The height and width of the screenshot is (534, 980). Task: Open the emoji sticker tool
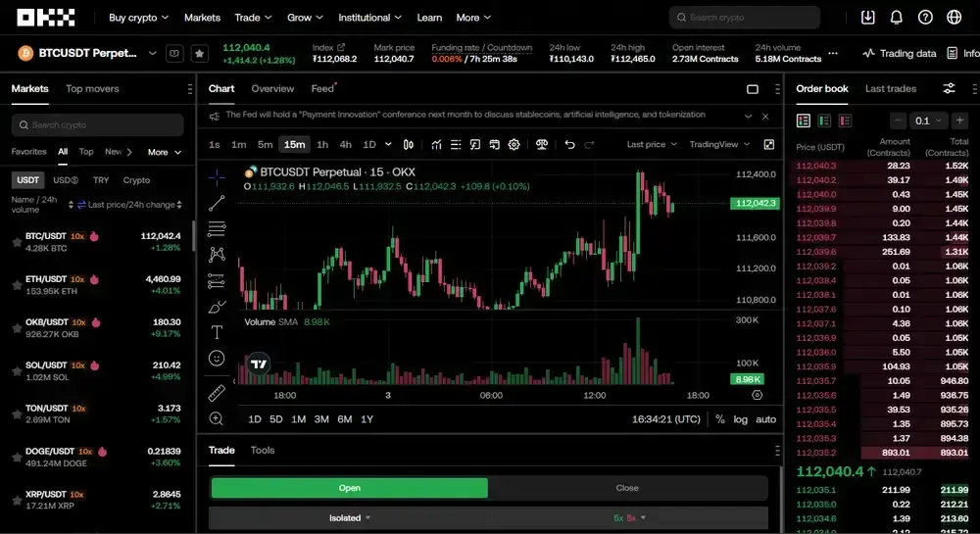coord(217,358)
